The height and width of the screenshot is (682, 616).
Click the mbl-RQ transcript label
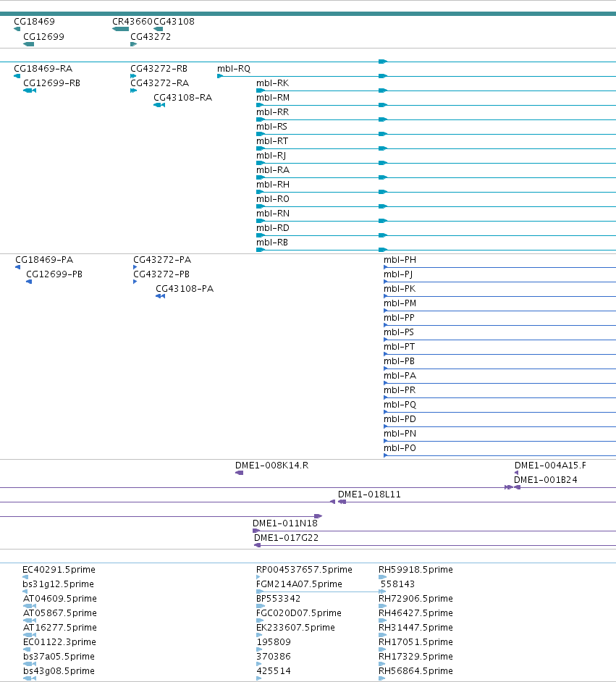[x=234, y=68]
